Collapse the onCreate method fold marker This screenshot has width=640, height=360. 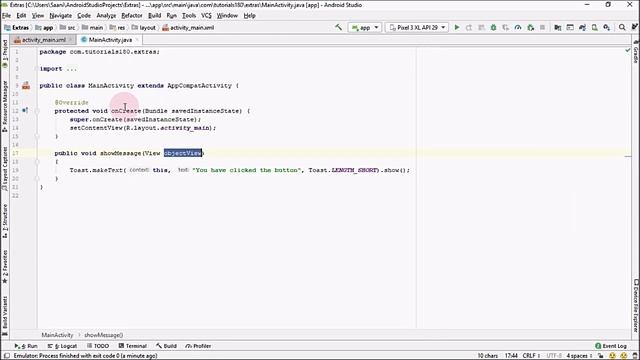pos(37,111)
